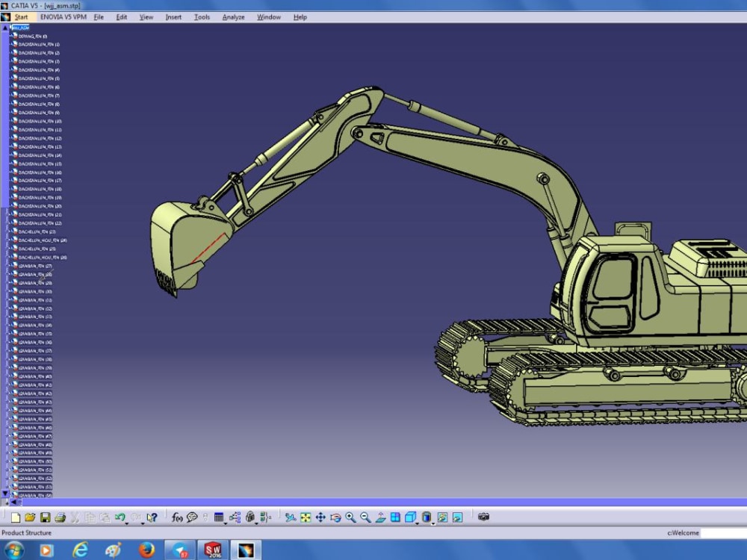Screen dimensions: 747x560
Task: Open the Edit menu
Action: click(x=122, y=17)
